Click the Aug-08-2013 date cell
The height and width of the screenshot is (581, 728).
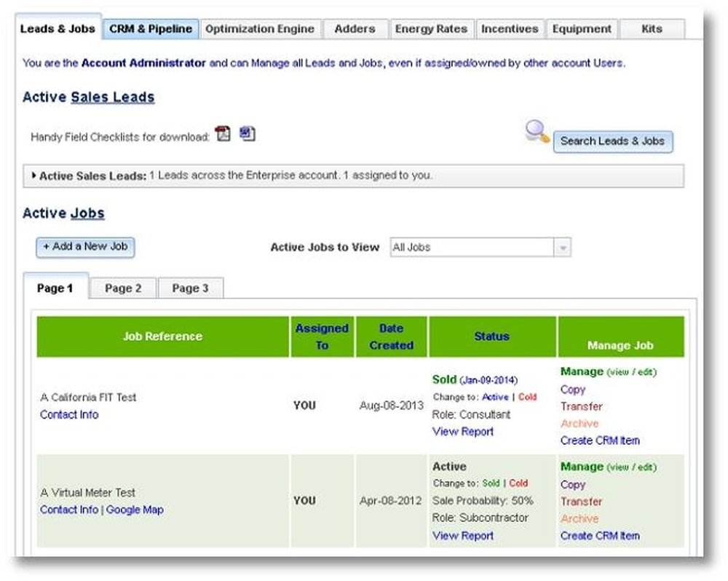point(392,406)
